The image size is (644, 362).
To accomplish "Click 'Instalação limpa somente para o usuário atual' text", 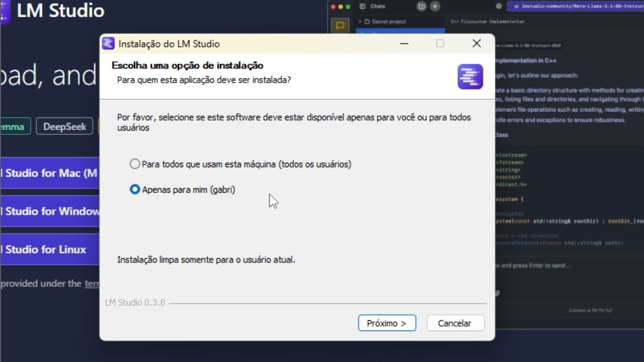I will point(206,260).
